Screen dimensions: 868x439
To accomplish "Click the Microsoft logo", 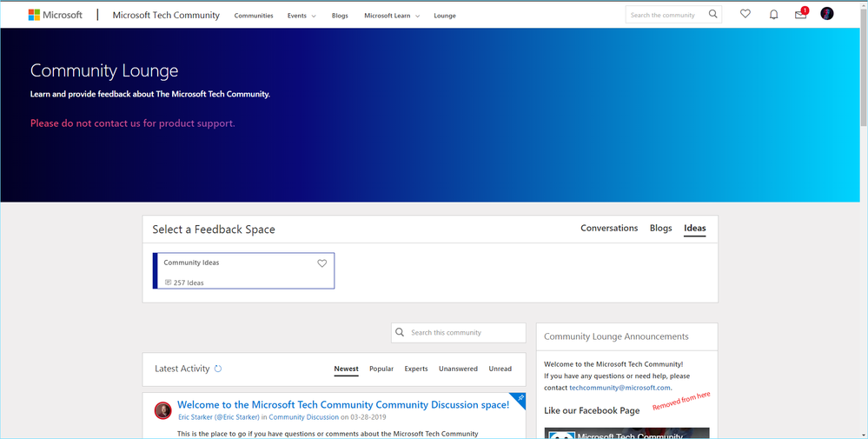I will tap(56, 15).
